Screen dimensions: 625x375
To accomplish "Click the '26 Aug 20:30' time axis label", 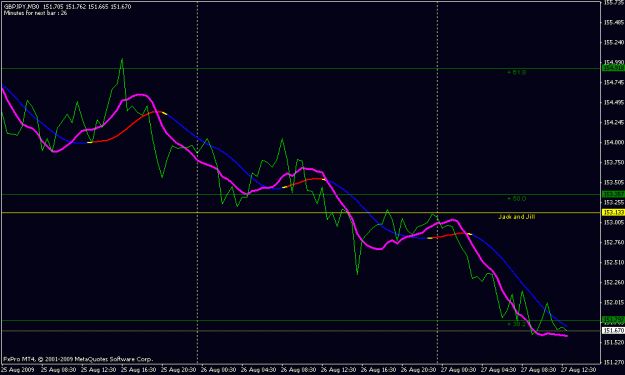I will (x=418, y=369).
